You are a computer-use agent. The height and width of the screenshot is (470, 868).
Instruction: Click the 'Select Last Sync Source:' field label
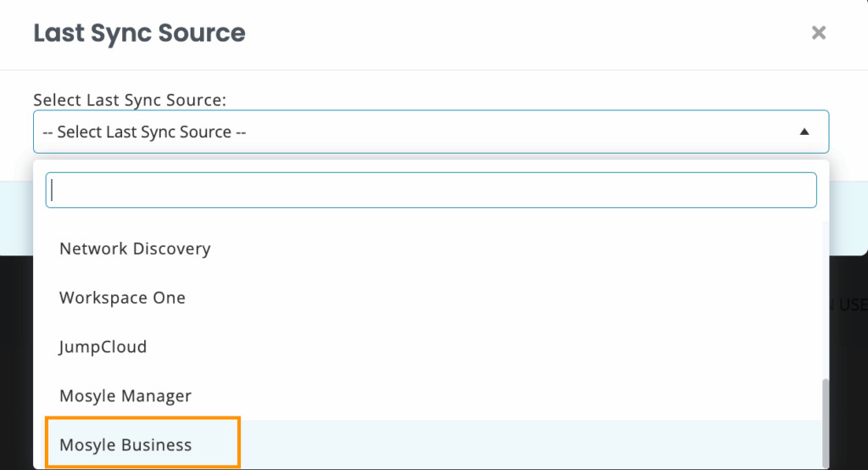130,100
